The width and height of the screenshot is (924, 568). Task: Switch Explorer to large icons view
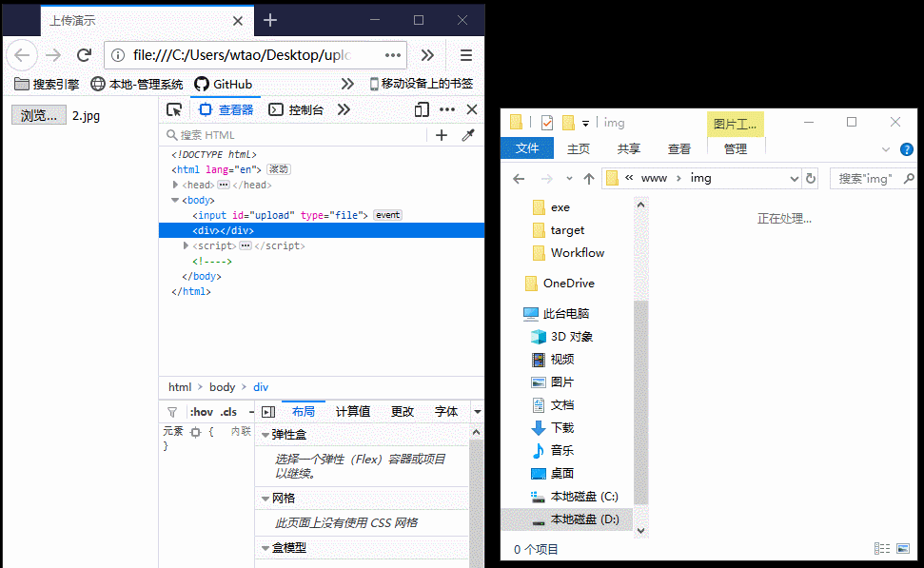coord(903,549)
